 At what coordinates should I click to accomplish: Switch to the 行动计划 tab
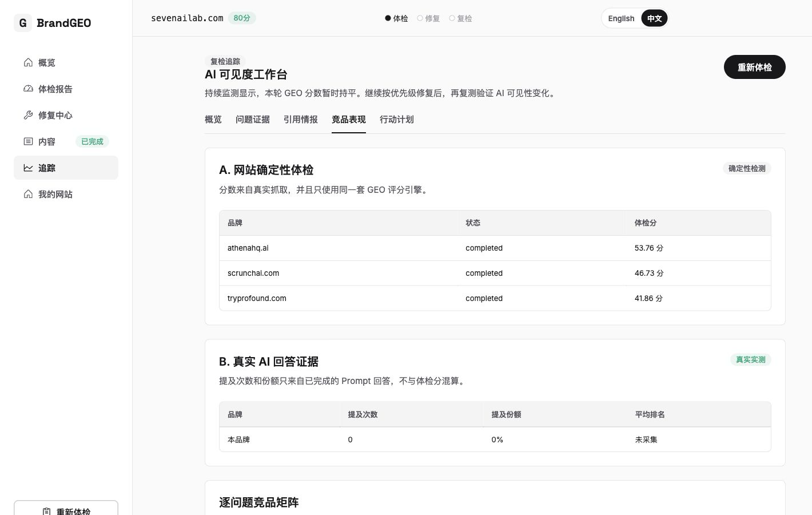[x=397, y=120]
